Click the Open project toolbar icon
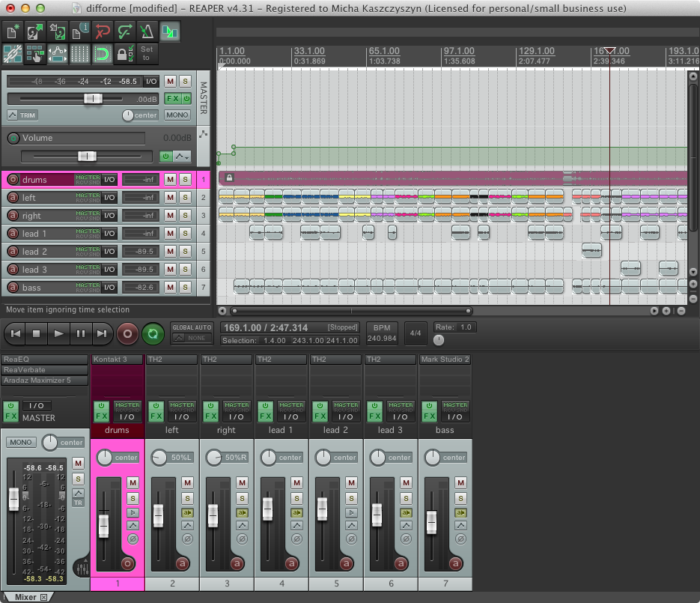Viewport: 700px width, 603px height. click(x=35, y=31)
